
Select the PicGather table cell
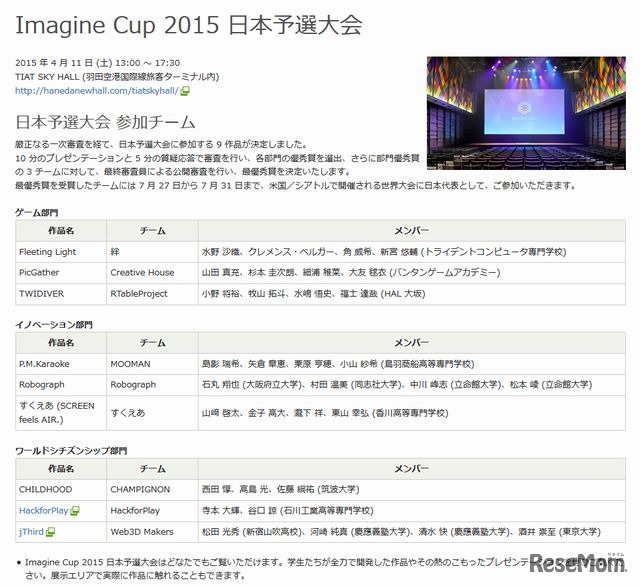[61, 273]
